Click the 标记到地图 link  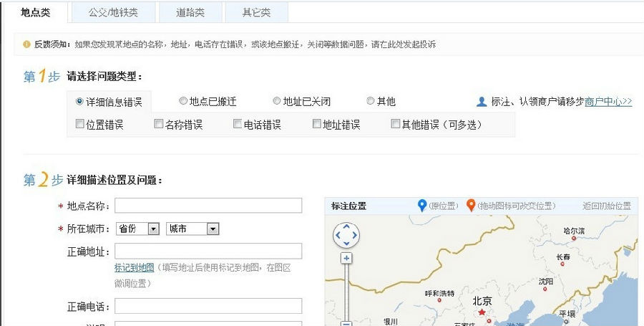(134, 267)
